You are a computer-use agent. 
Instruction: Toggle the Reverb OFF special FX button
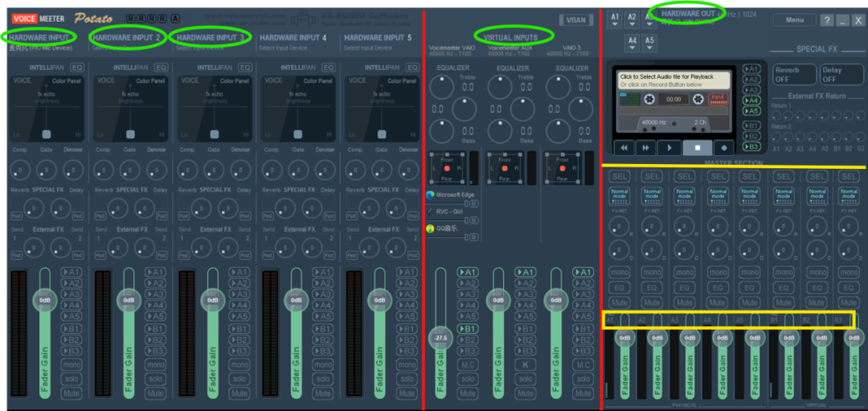[793, 75]
